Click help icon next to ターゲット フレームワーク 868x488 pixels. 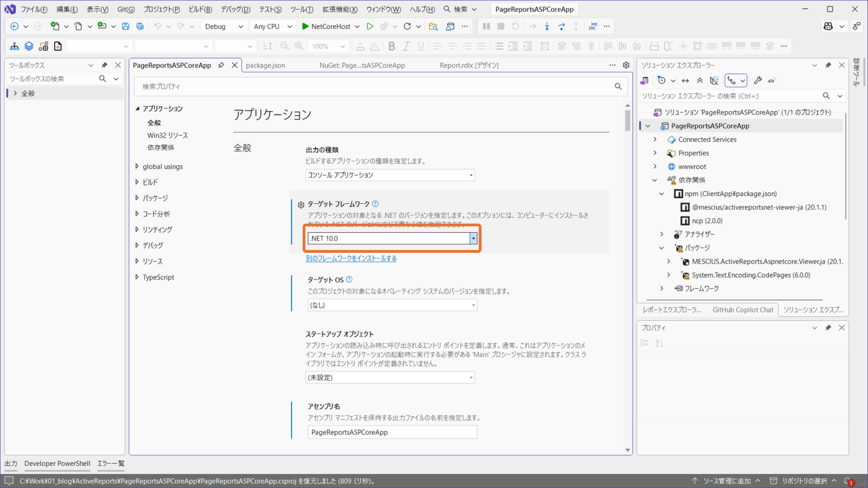pos(375,204)
